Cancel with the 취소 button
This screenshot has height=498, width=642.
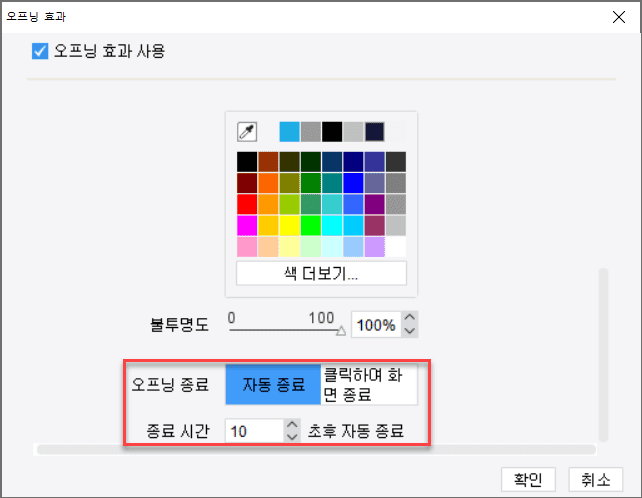point(596,479)
